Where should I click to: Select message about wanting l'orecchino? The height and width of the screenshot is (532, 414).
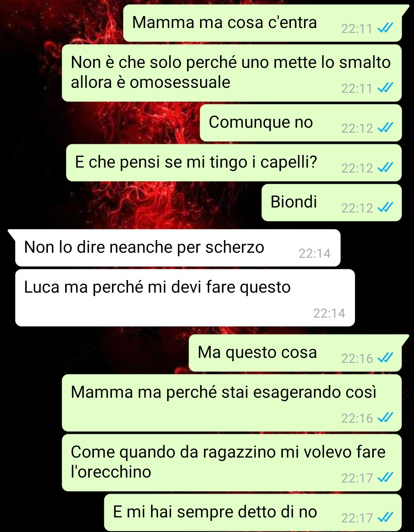pos(232,463)
